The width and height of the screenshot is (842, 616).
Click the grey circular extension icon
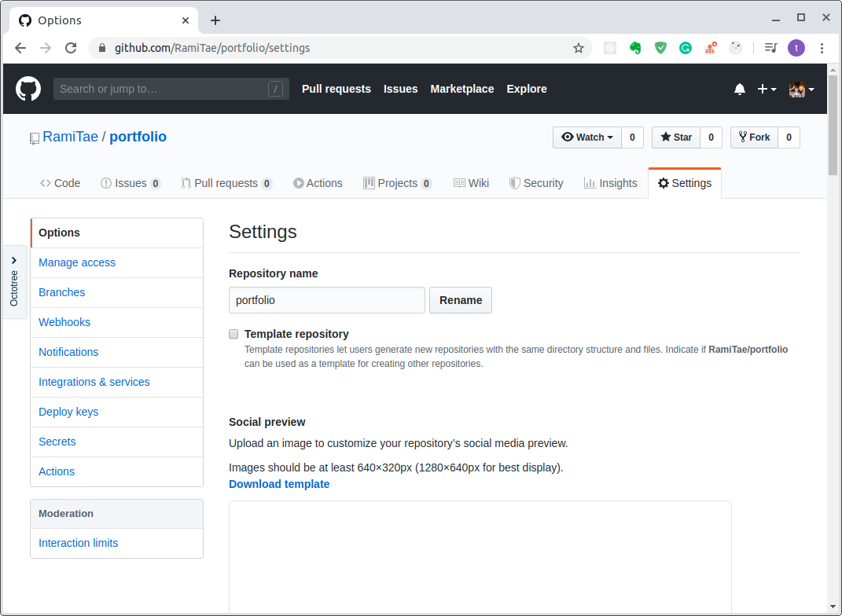point(736,48)
